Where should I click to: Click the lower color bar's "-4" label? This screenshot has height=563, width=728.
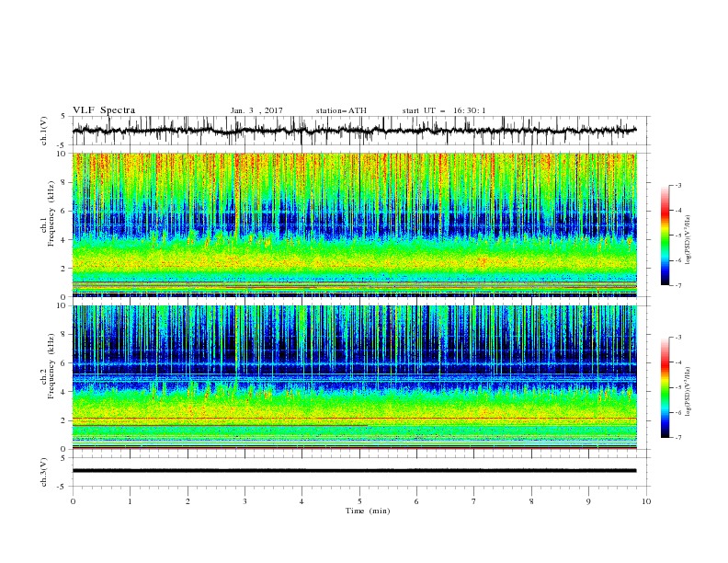coord(677,362)
